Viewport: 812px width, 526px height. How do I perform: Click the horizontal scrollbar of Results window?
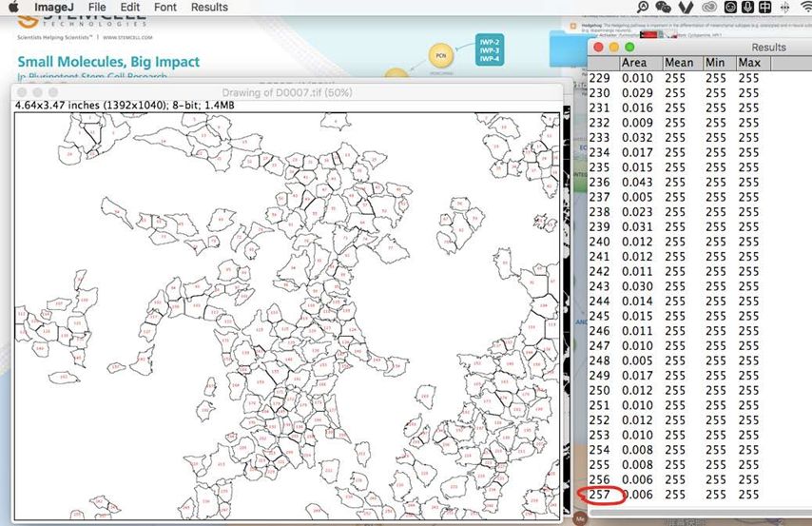coord(701,513)
